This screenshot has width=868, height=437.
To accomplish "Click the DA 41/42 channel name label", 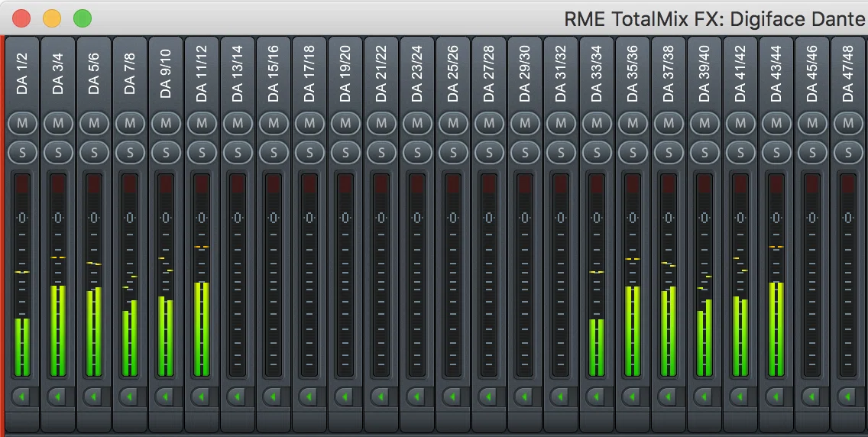I will coord(740,74).
